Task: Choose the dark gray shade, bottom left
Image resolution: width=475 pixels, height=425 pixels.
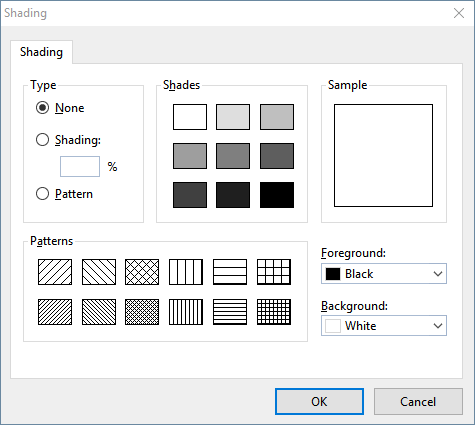Action: pos(190,195)
